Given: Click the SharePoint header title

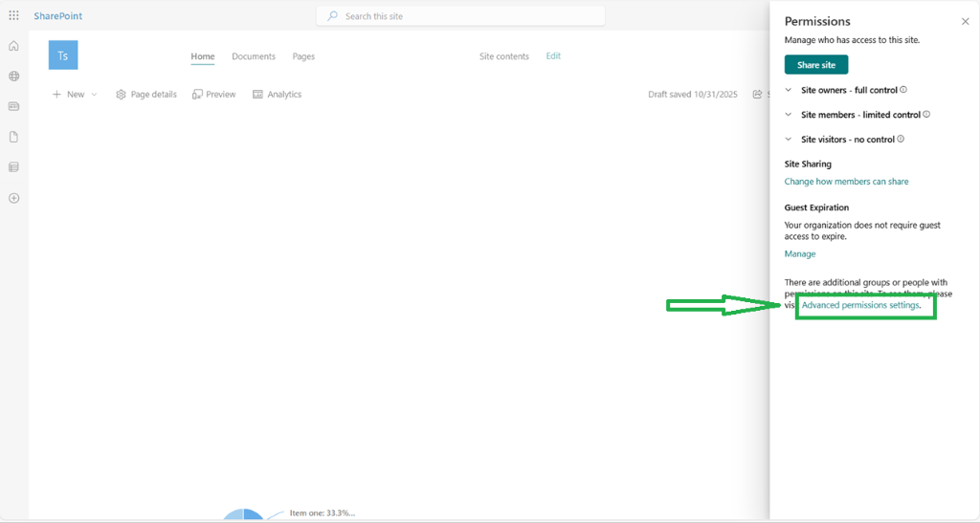Looking at the screenshot, I should point(58,16).
